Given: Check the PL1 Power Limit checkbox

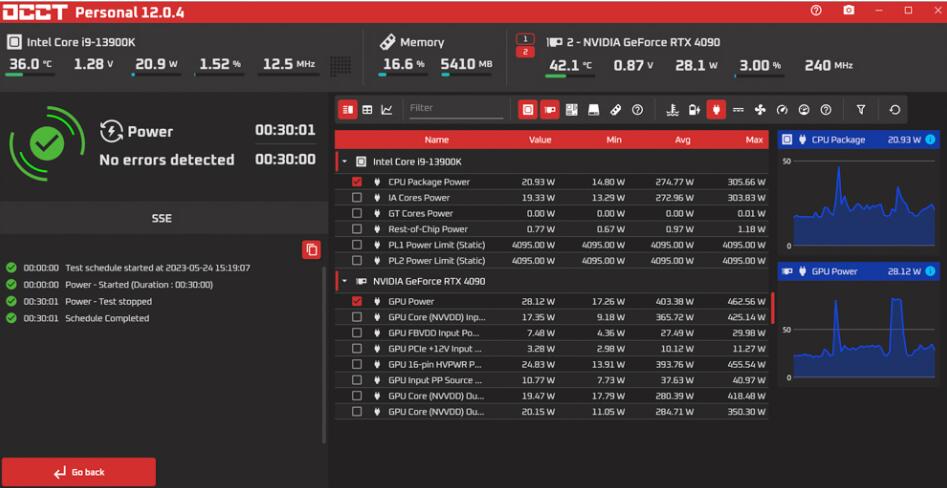Looking at the screenshot, I should pos(357,245).
